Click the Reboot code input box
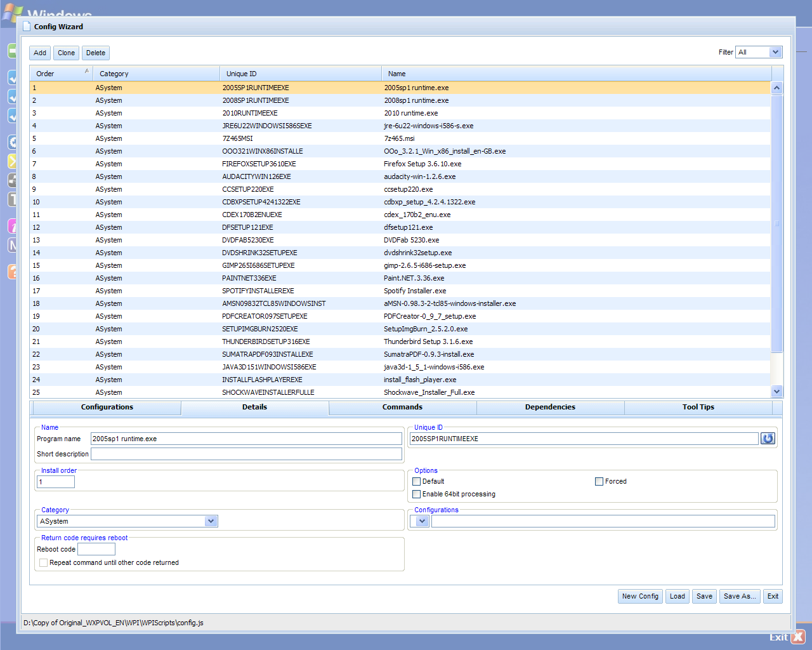Screen dimensions: 812x650 (x=96, y=549)
